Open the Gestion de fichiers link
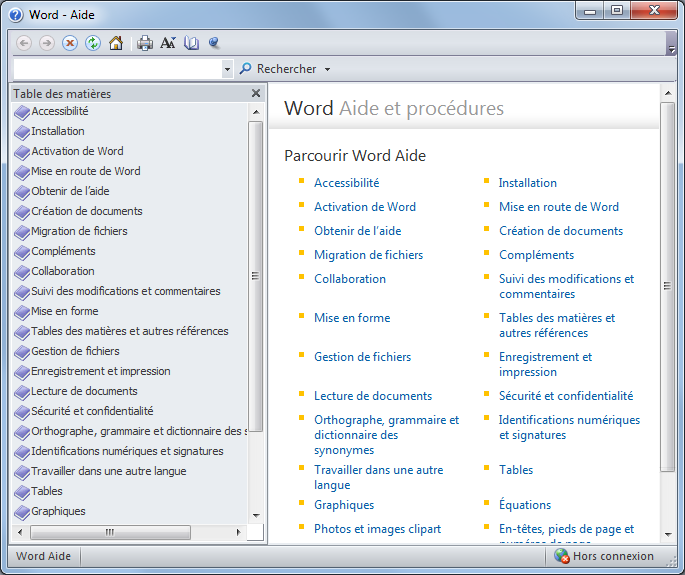685x575 pixels. coord(363,357)
